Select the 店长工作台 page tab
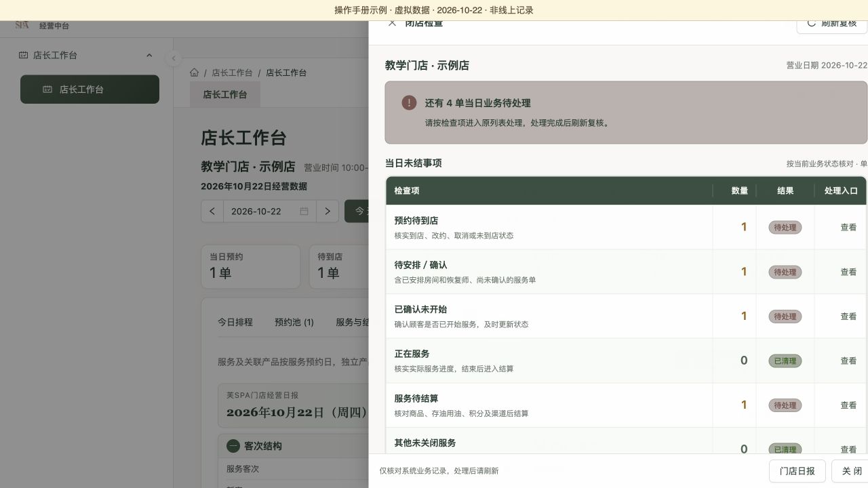868x488 pixels. click(x=225, y=94)
